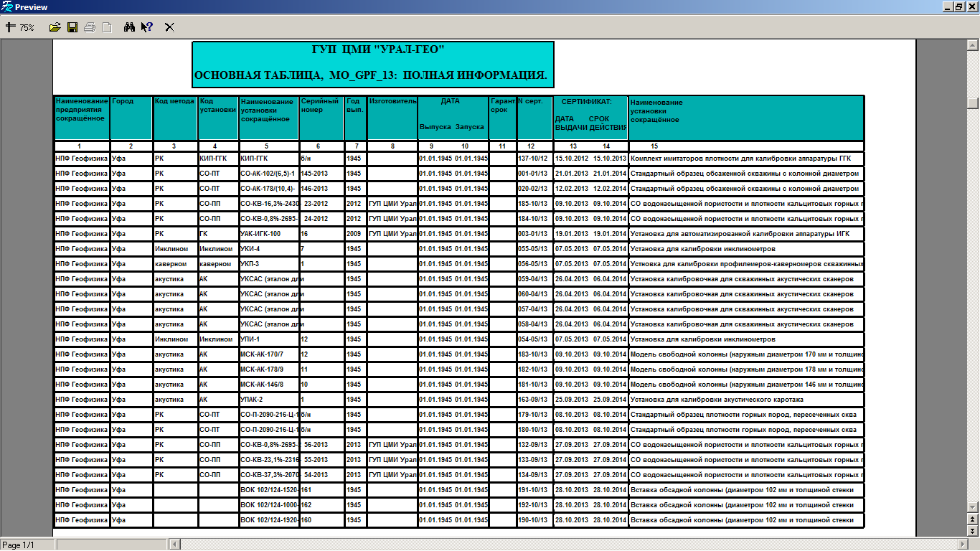
Task: Click issue date 25.09.2013
Action: [x=572, y=400]
